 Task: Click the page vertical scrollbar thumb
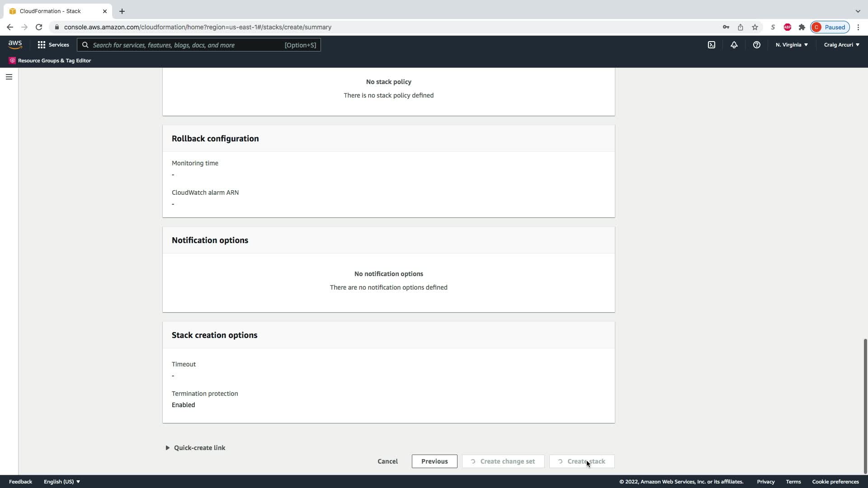[x=865, y=406]
